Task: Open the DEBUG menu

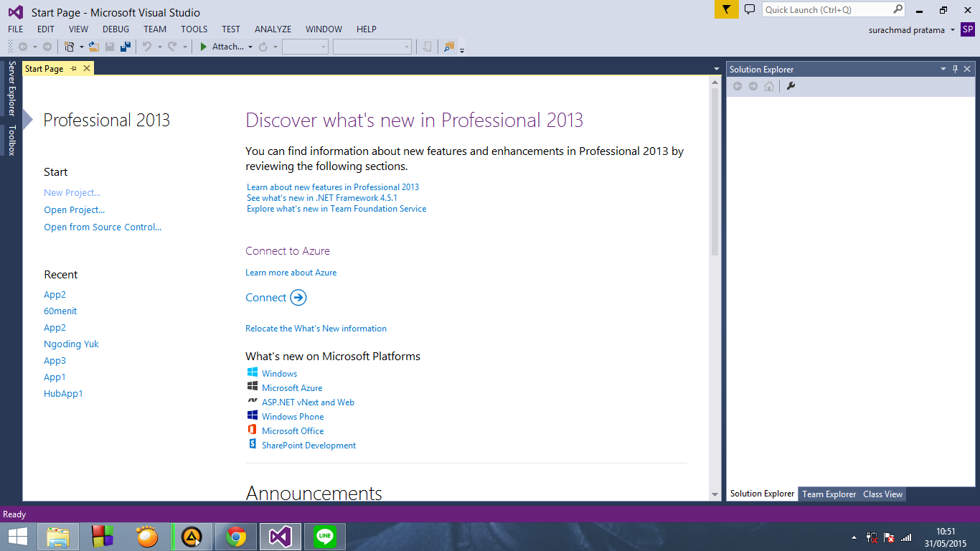Action: point(116,29)
